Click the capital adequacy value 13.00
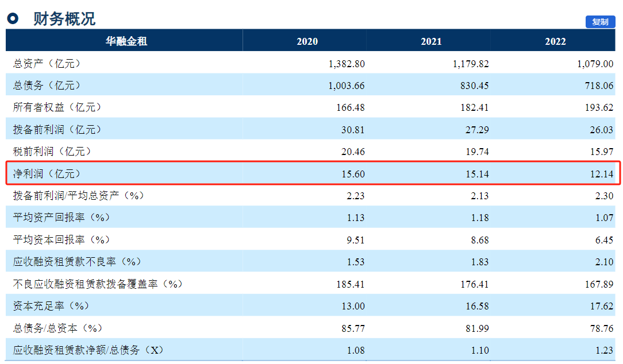The width and height of the screenshot is (623, 364). 353,306
